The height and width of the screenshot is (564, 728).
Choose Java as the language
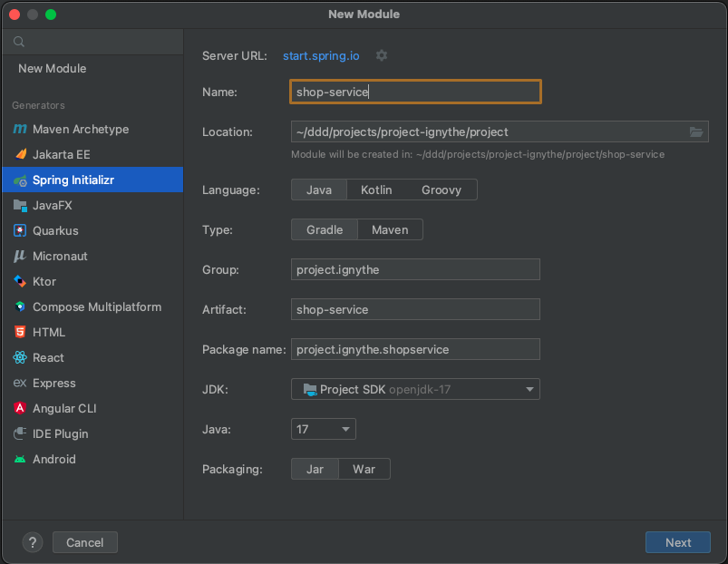point(319,190)
